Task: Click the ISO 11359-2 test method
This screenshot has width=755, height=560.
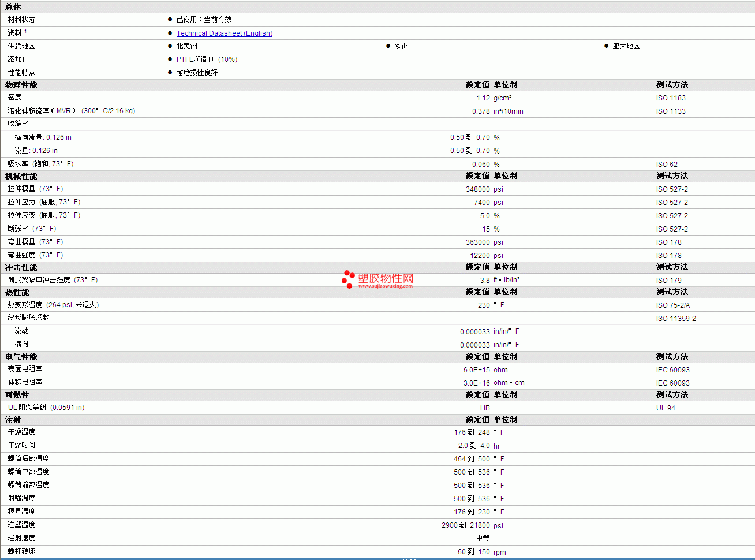Action: 676,319
